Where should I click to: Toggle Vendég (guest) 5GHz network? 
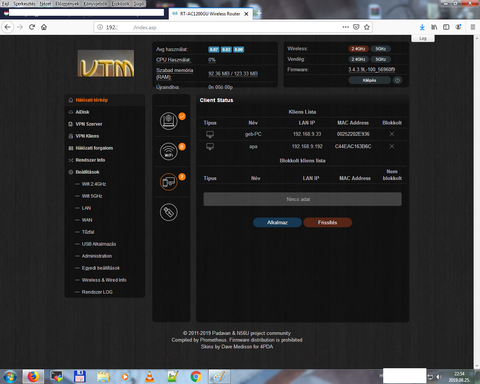(381, 59)
